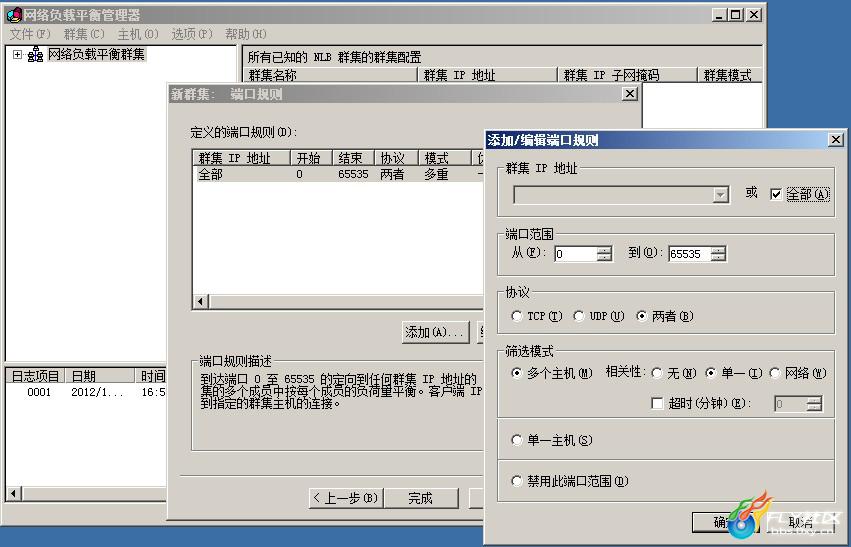Click the 群集 IP 子网掩码 column header
The image size is (851, 547).
tap(627, 75)
